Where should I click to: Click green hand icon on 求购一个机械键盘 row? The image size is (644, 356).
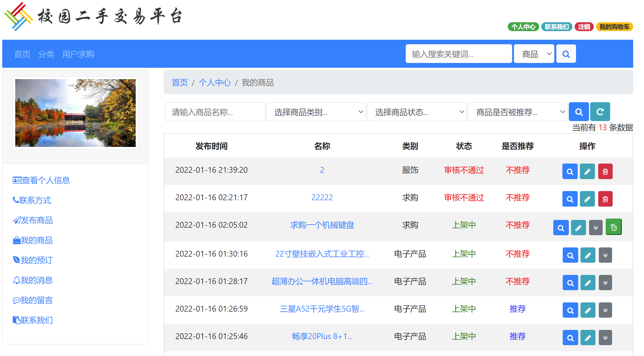point(613,227)
